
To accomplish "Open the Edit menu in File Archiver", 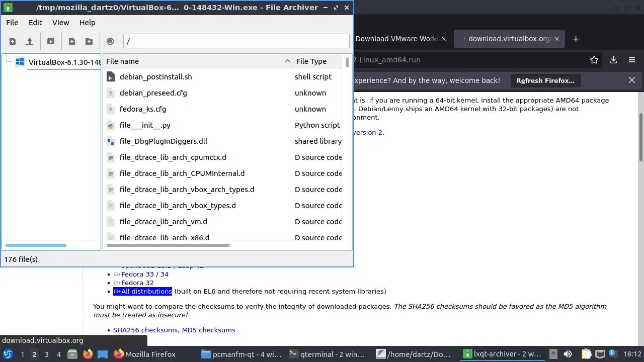I will (x=35, y=23).
